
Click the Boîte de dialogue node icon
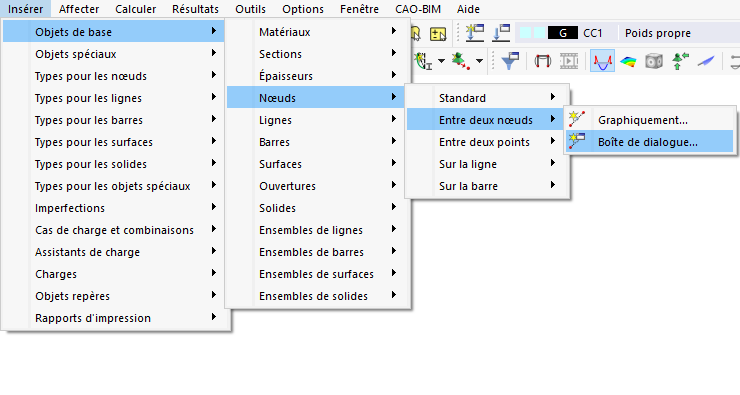577,141
